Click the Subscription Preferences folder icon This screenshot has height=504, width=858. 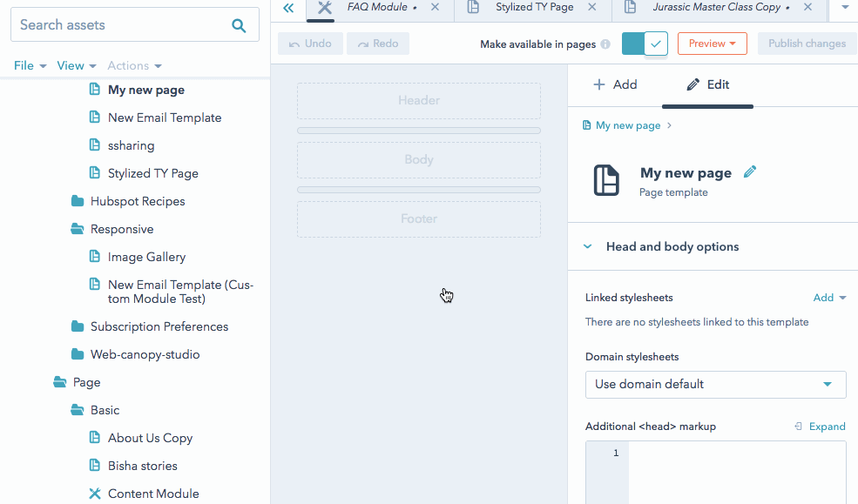click(78, 326)
